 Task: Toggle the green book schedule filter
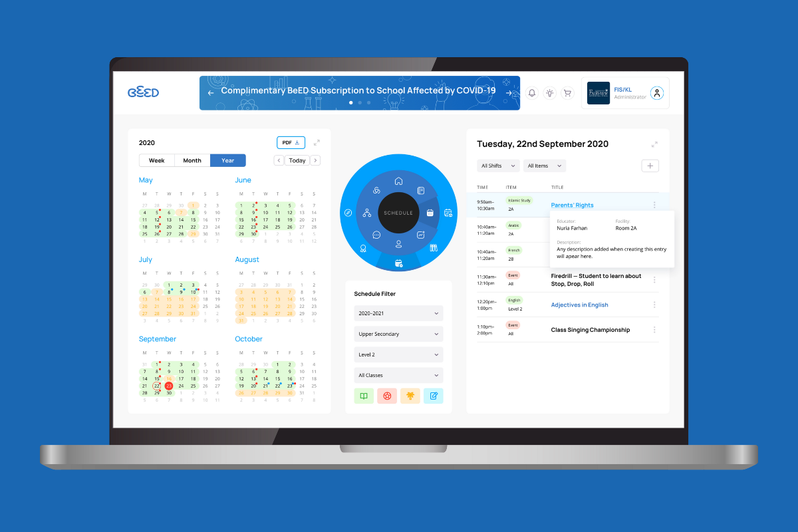coord(364,396)
